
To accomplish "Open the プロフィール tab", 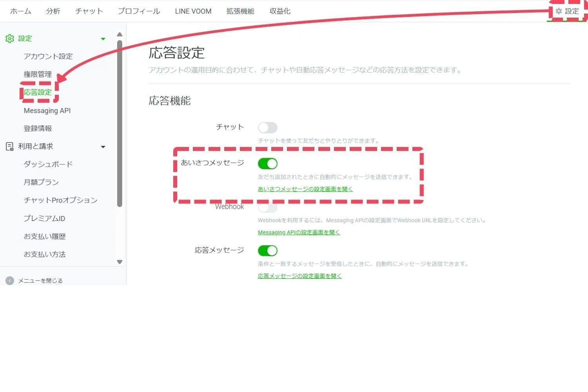I will tap(139, 11).
